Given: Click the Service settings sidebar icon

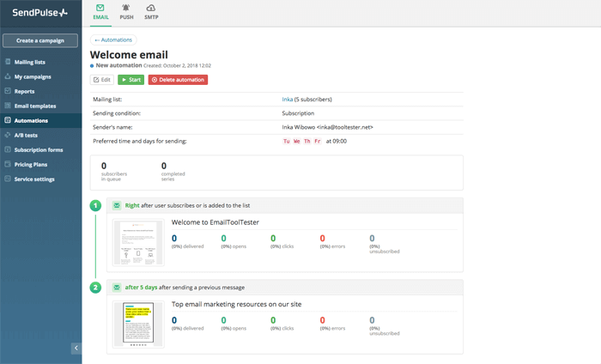Looking at the screenshot, I should pos(8,179).
